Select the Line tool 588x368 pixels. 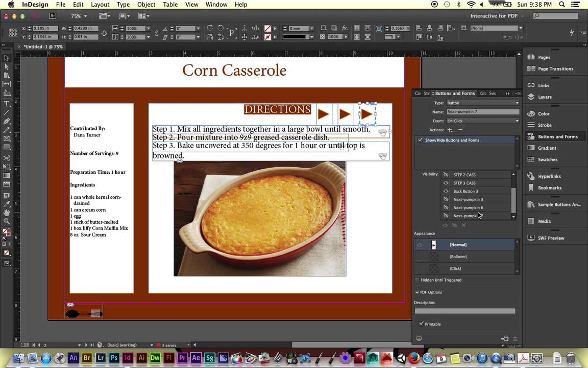(x=6, y=112)
